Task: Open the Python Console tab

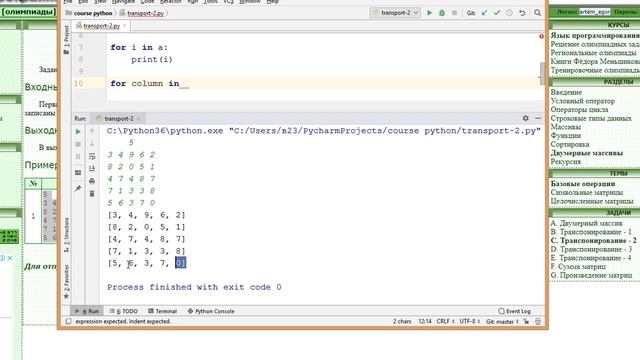Action: pos(211,311)
